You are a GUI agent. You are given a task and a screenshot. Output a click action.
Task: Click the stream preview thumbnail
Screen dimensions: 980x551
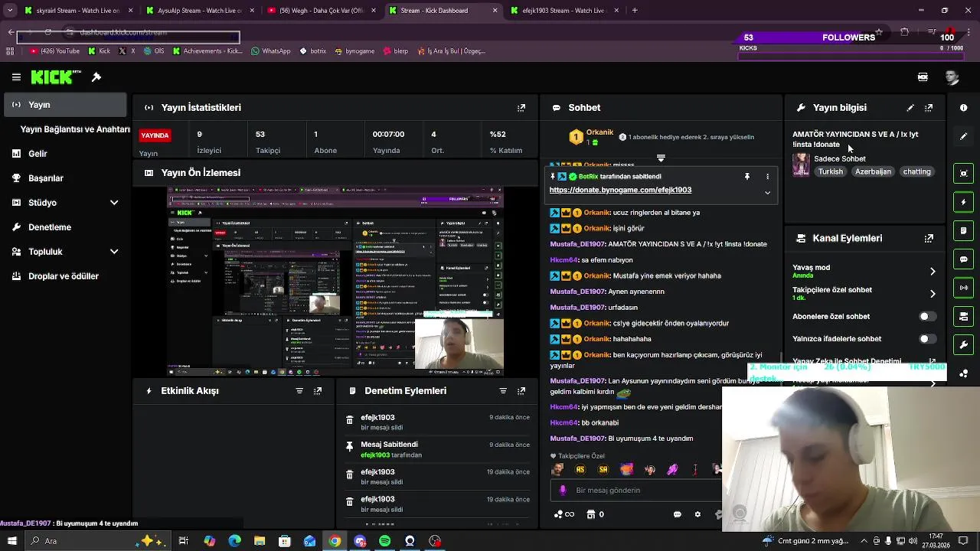(x=335, y=282)
